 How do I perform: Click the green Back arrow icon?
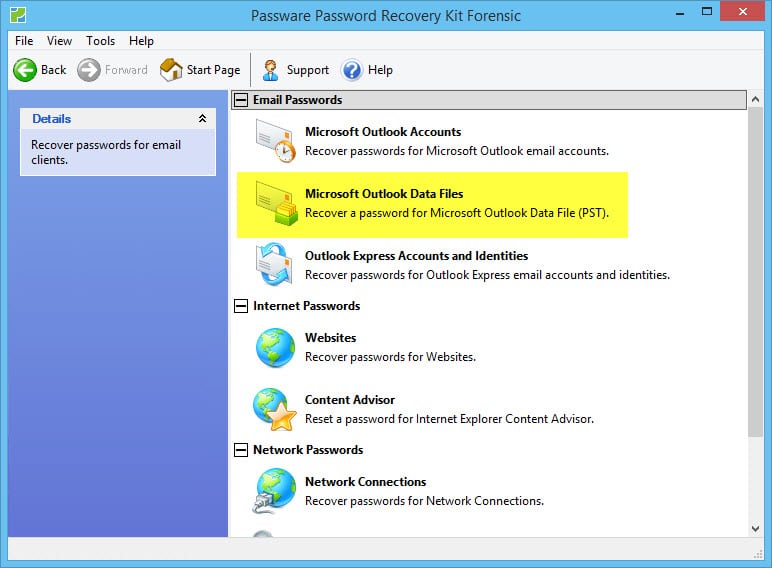[25, 70]
